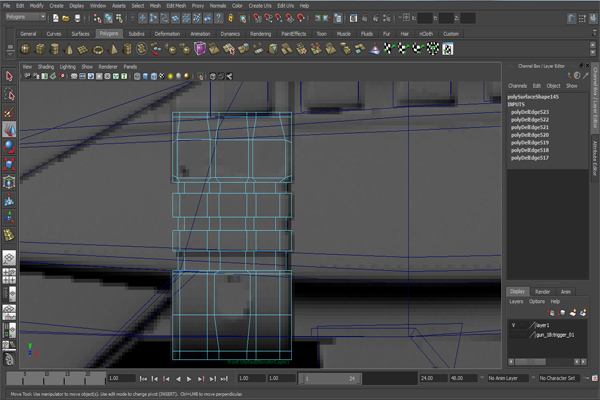The width and height of the screenshot is (600, 400).
Task: Open Channels menu in Channel Box
Action: pos(517,86)
